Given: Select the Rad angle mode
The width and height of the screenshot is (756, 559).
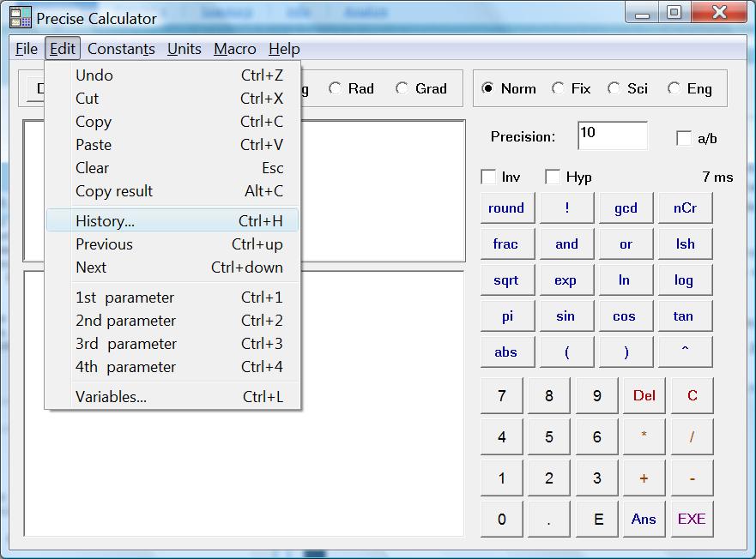Looking at the screenshot, I should (336, 88).
